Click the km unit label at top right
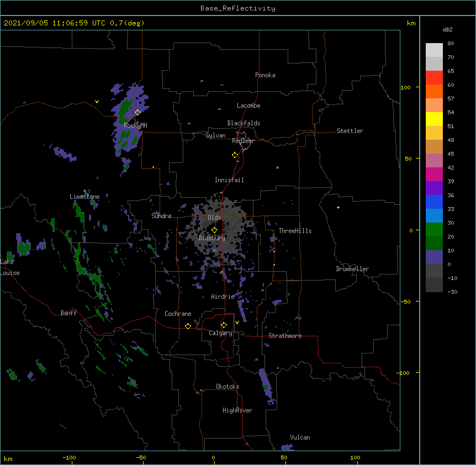This screenshot has height=465, width=476. point(411,23)
